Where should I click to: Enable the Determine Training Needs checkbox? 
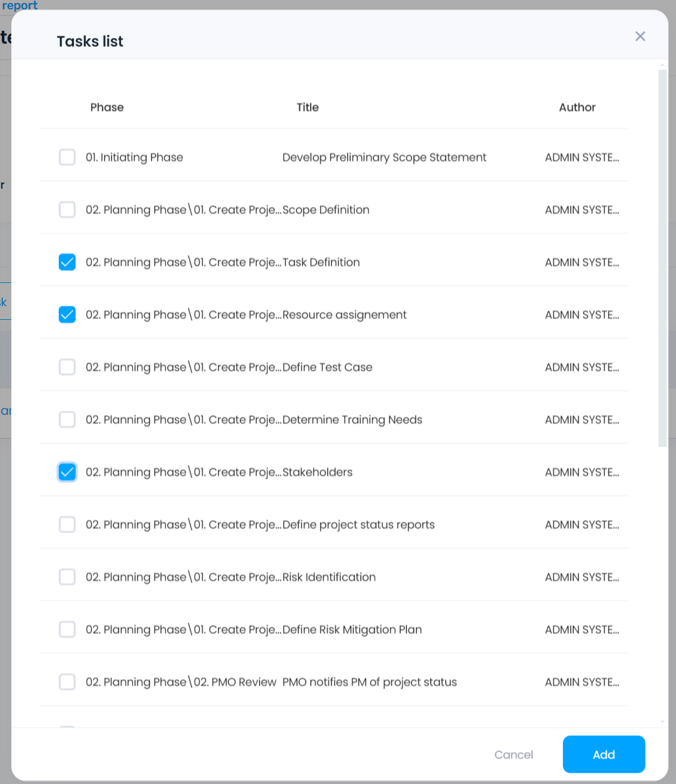click(67, 419)
